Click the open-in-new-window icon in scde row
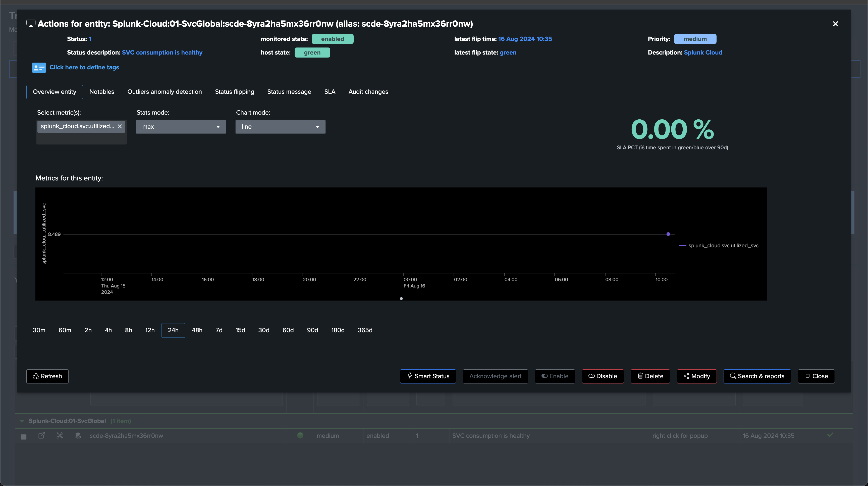 click(41, 435)
